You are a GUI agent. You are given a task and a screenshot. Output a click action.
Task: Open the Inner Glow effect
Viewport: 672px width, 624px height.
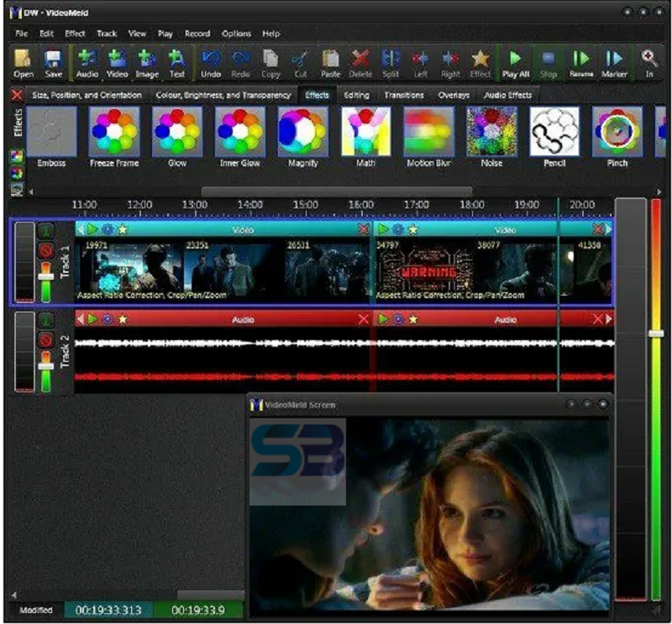(238, 133)
